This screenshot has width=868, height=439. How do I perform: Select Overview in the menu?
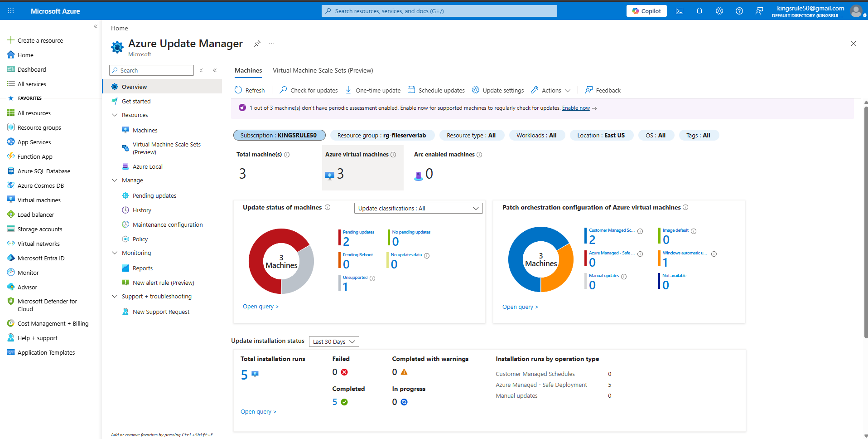pos(162,87)
